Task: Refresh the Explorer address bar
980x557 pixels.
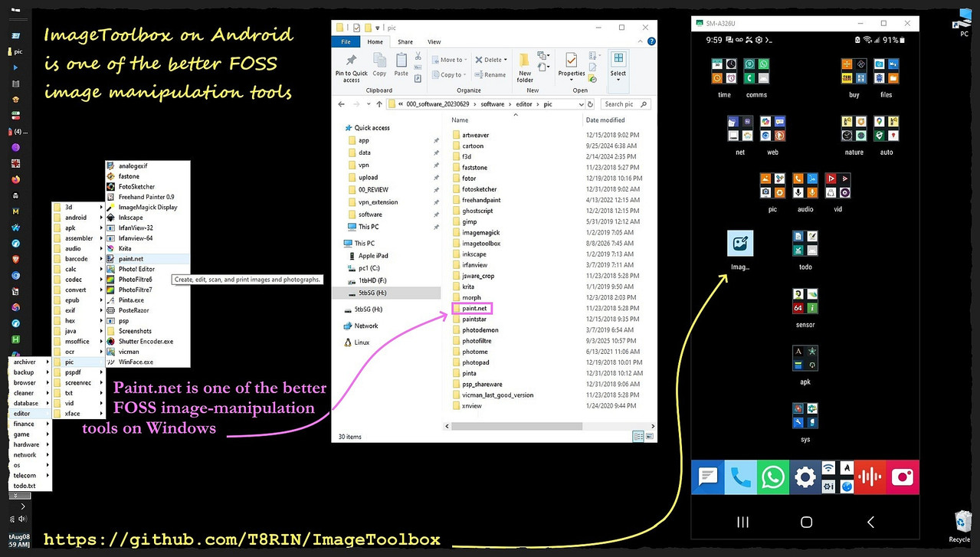Action: (592, 104)
